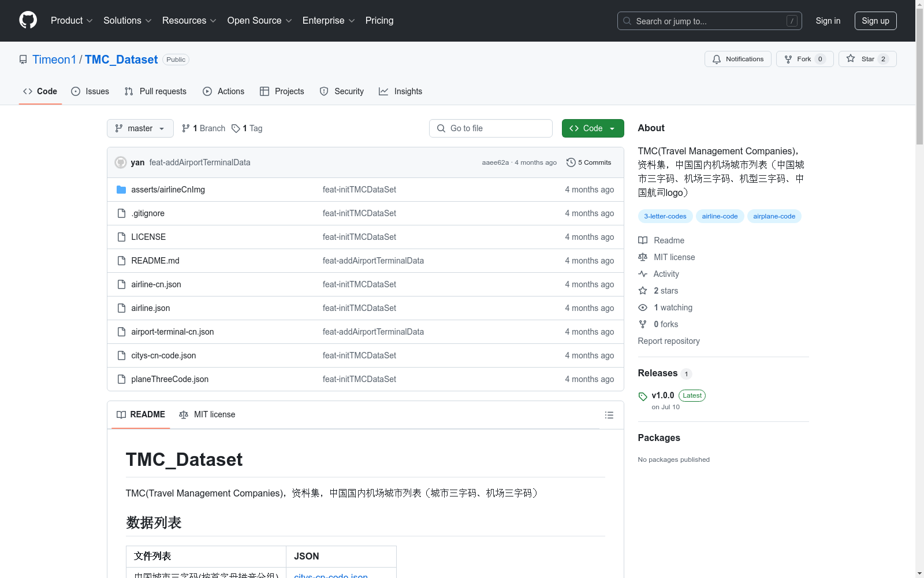Select the README tab above file contents
The height and width of the screenshot is (578, 924).
pyautogui.click(x=141, y=414)
